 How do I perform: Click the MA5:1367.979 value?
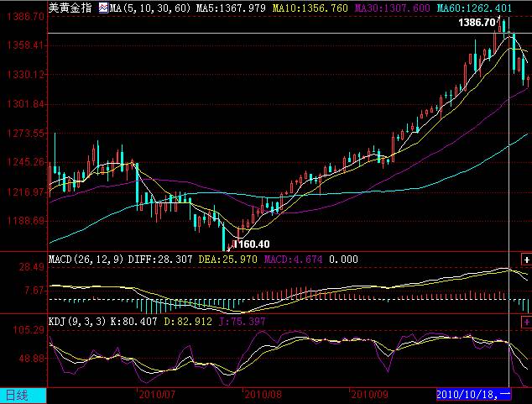click(231, 8)
